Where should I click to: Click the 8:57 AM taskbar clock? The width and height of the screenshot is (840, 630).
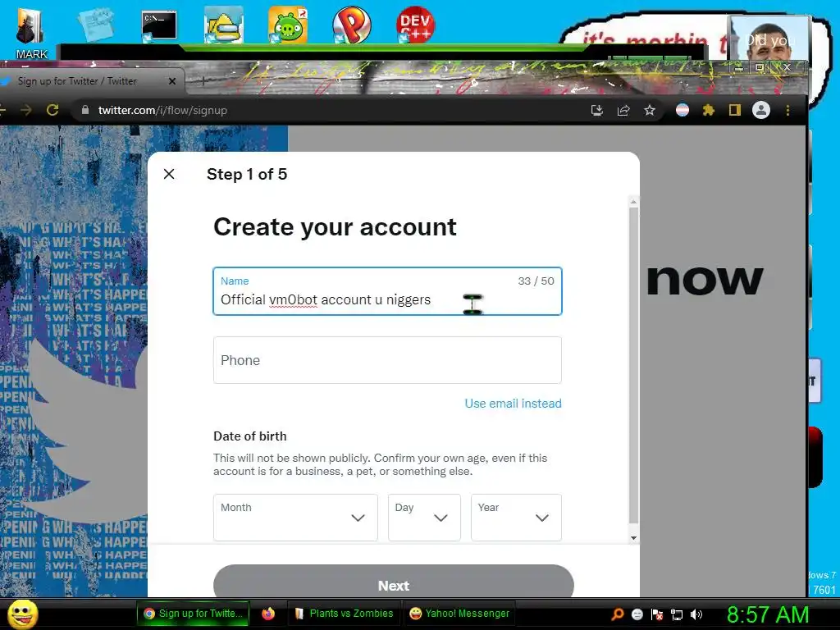click(768, 614)
